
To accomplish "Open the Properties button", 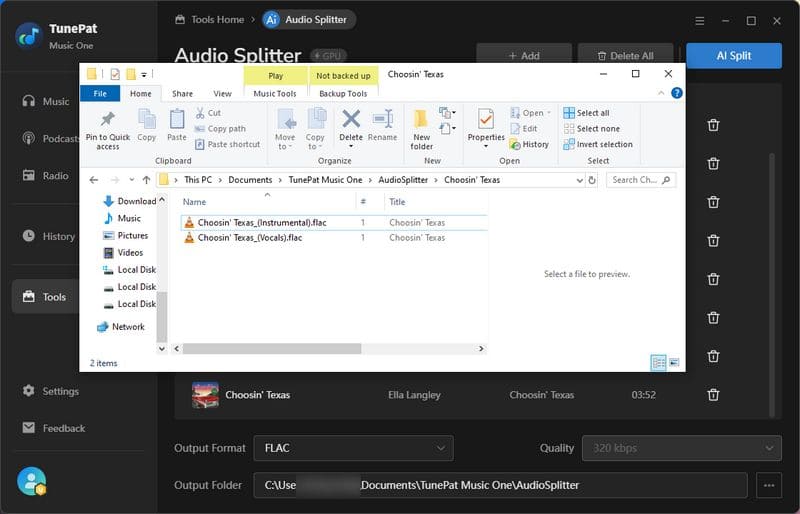I will click(x=486, y=129).
